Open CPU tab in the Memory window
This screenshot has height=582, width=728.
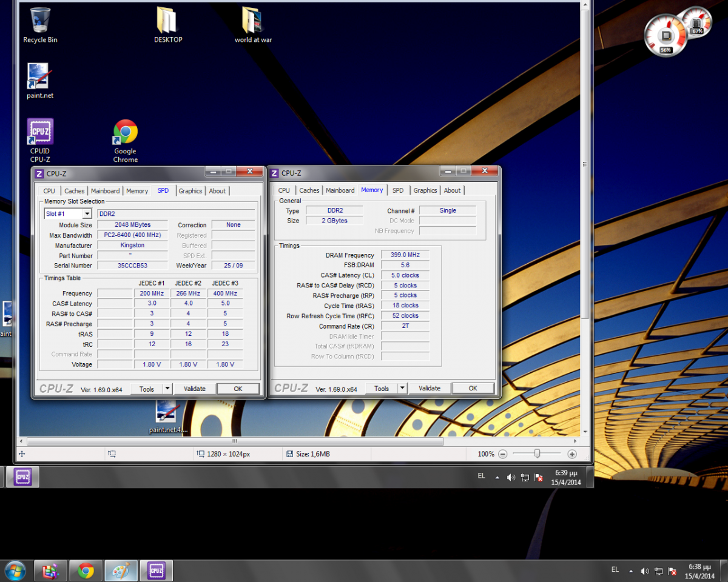pyautogui.click(x=284, y=190)
